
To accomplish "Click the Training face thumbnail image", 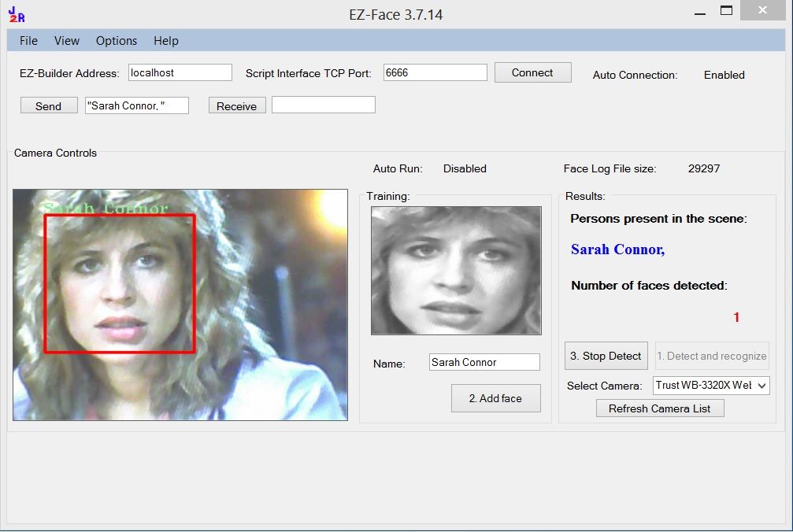I will [454, 270].
